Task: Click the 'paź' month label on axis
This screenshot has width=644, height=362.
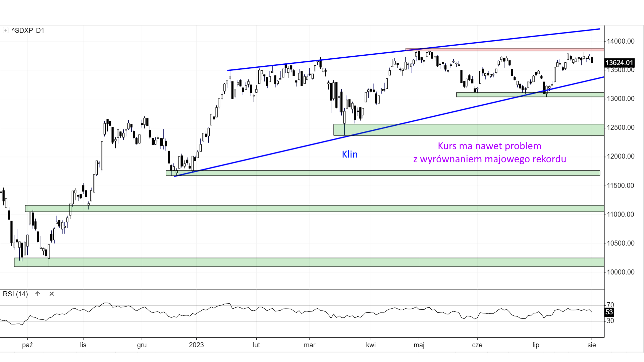Action: pos(28,345)
